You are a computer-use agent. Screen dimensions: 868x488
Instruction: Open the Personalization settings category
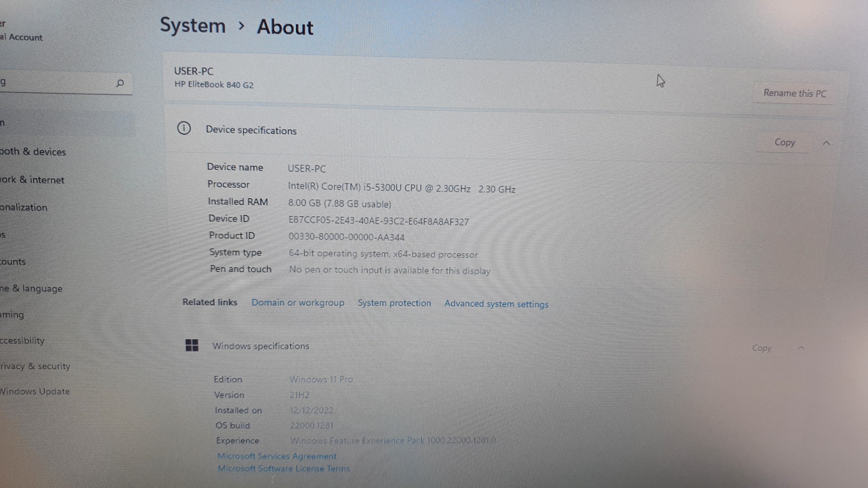24,207
